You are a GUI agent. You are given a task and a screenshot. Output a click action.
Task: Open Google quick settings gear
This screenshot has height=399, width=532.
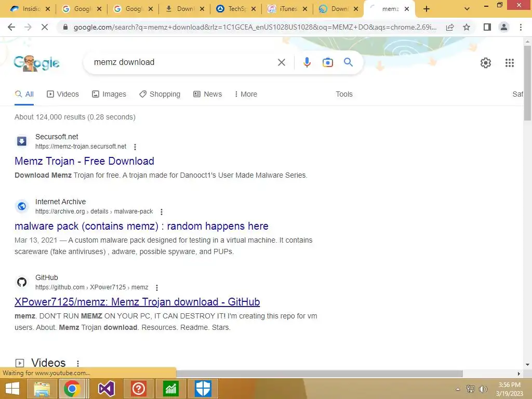point(486,63)
